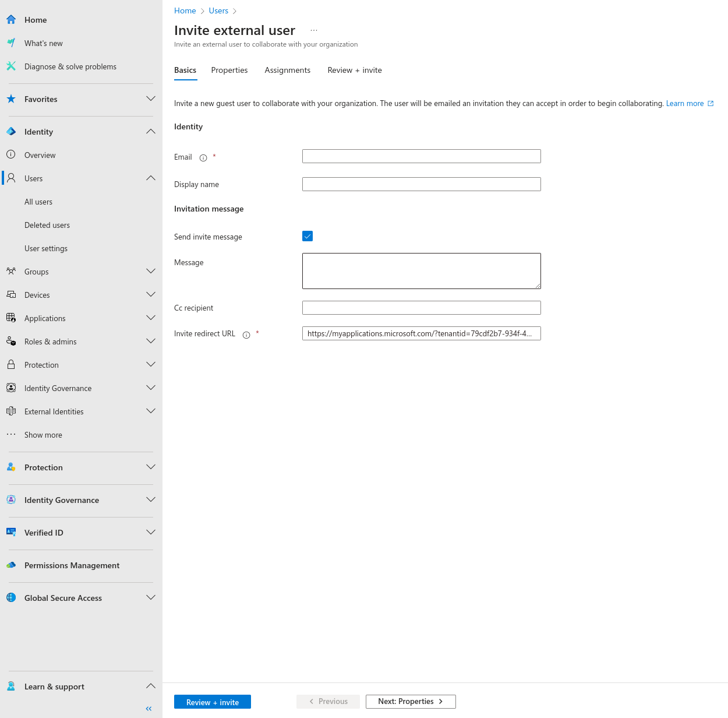Click the Applications sidebar icon

point(11,318)
